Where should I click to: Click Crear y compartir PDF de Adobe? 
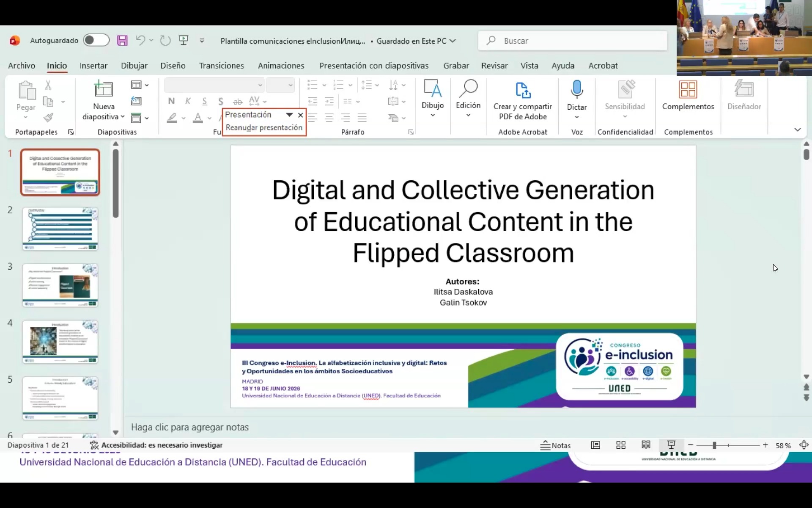523,100
